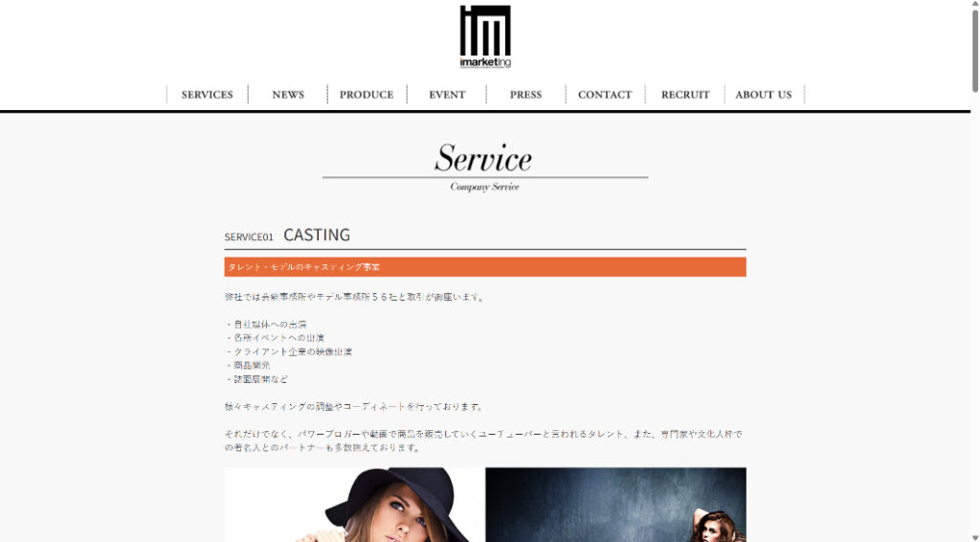Click the Service page title heading
Viewport: 980px width, 542px height.
pyautogui.click(x=483, y=158)
